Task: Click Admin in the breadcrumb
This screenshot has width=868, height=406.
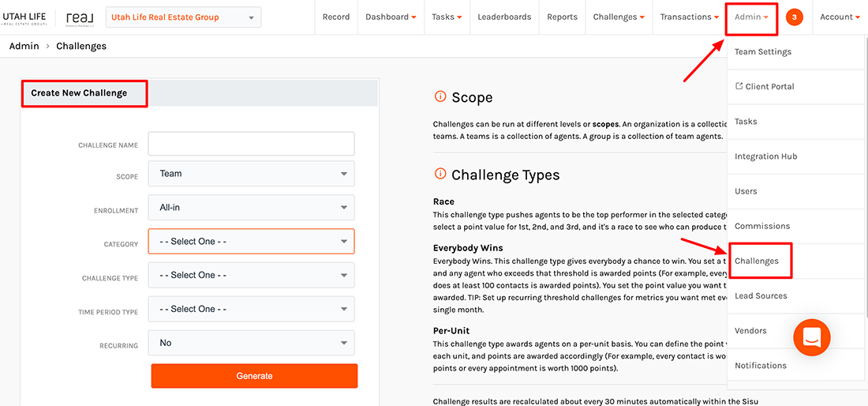Action: tap(24, 47)
